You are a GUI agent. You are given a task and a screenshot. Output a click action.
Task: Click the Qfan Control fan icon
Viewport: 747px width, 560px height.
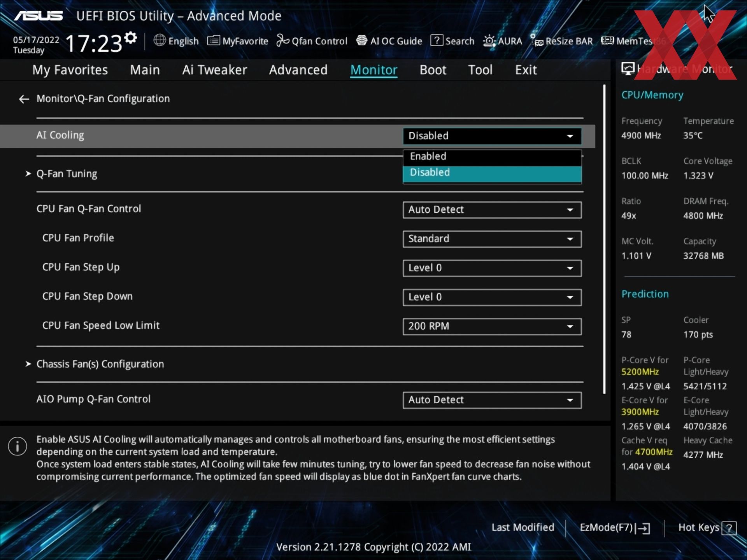[283, 40]
